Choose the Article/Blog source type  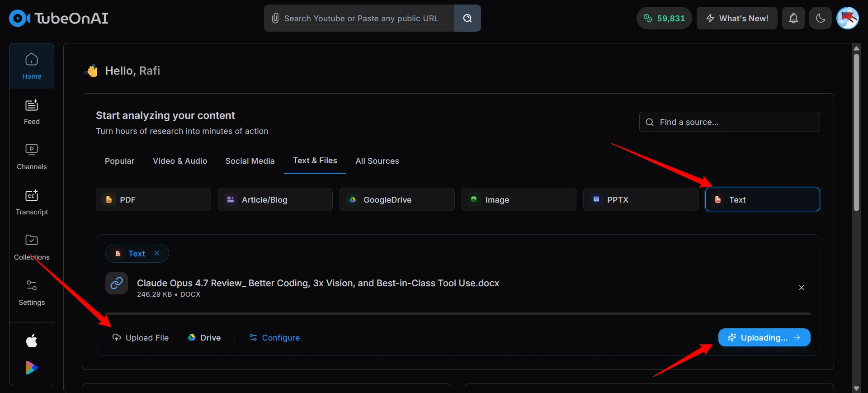click(275, 199)
